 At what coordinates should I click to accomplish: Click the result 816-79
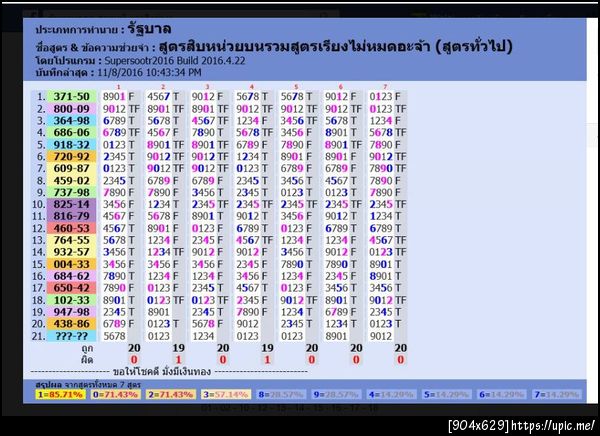72,216
